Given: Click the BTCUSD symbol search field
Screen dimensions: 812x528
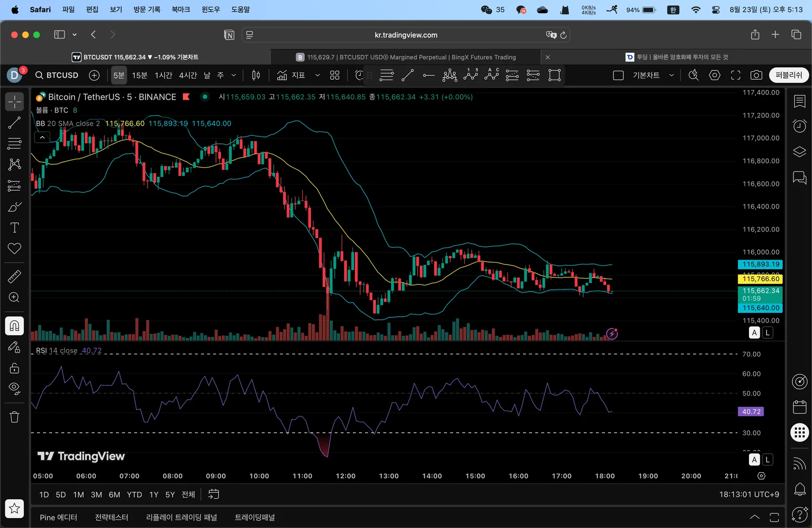Looking at the screenshot, I should [57, 75].
